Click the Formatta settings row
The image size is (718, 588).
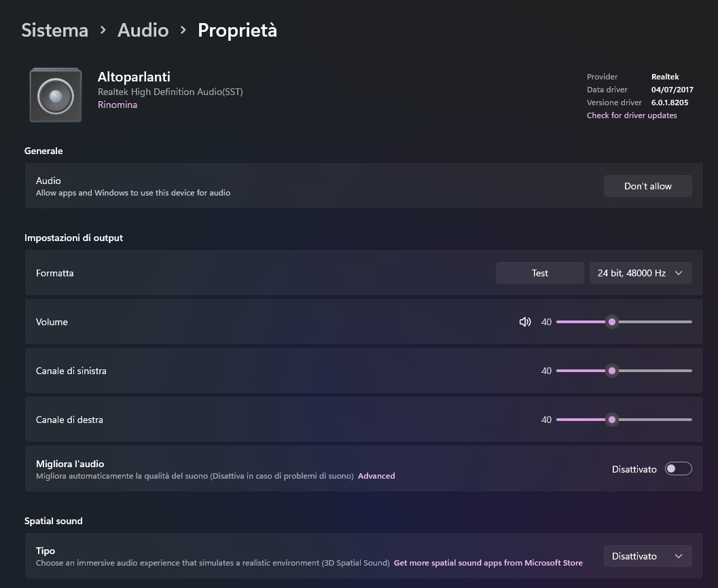[x=258, y=273]
